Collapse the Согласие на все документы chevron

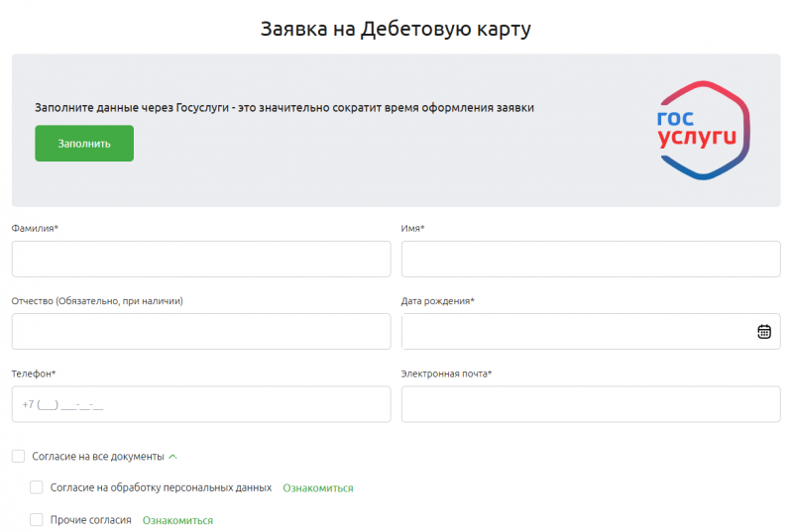click(x=172, y=457)
